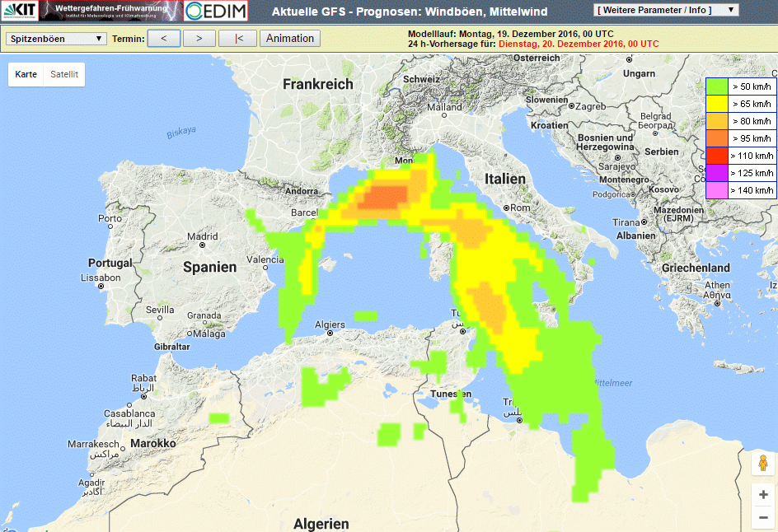Click the Modelllauf date text
Image resolution: width=778 pixels, height=532 pixels.
[511, 34]
